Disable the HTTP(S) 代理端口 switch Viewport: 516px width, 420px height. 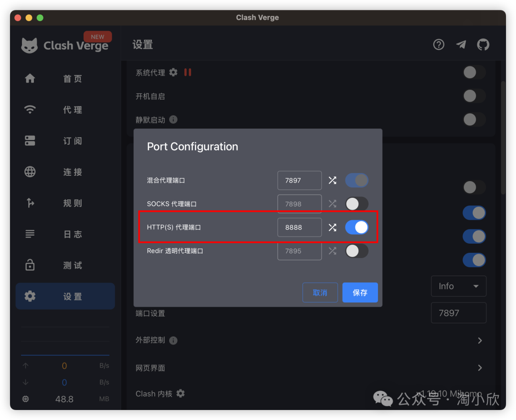[357, 227]
